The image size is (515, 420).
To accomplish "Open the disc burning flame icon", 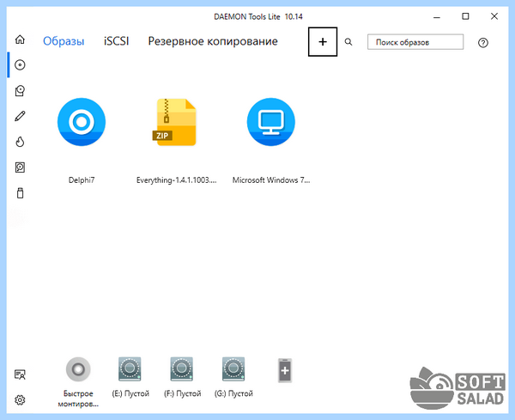I will [x=20, y=142].
